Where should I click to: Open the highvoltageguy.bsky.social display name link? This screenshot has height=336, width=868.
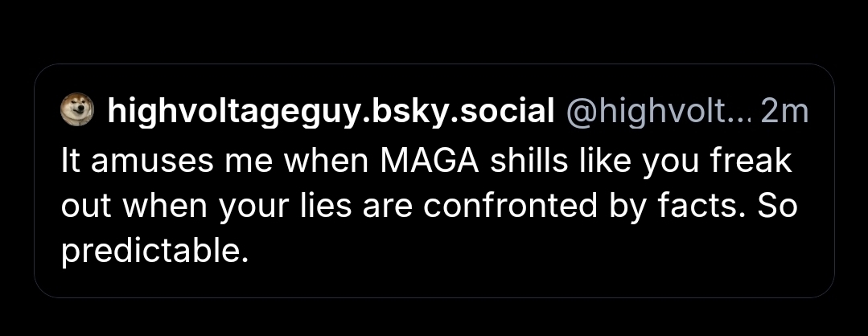point(331,113)
